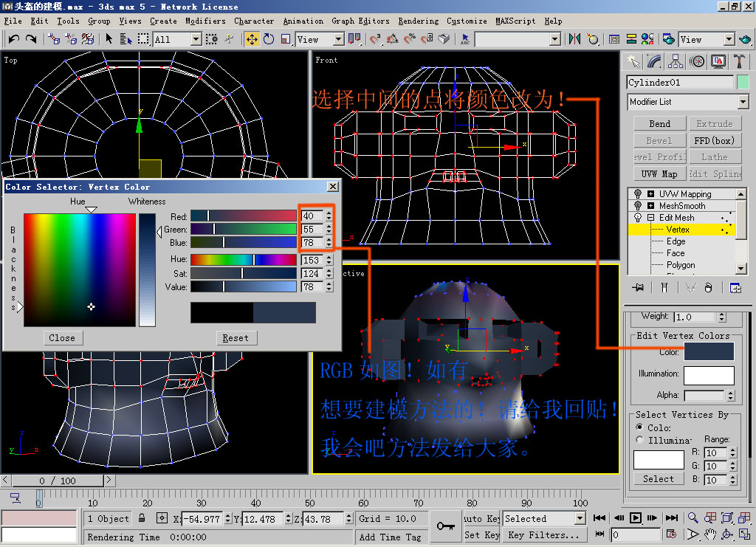
Task: Activate the Select and Link tool
Action: (x=54, y=39)
